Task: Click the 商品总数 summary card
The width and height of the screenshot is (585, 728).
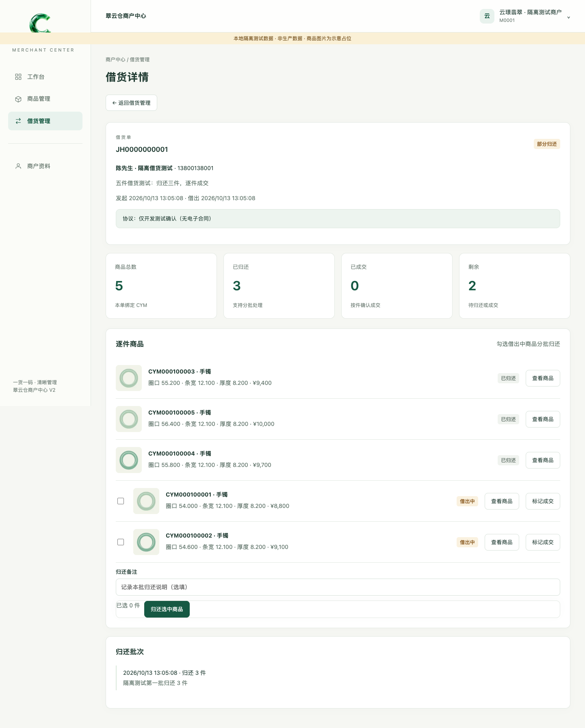Action: click(161, 286)
